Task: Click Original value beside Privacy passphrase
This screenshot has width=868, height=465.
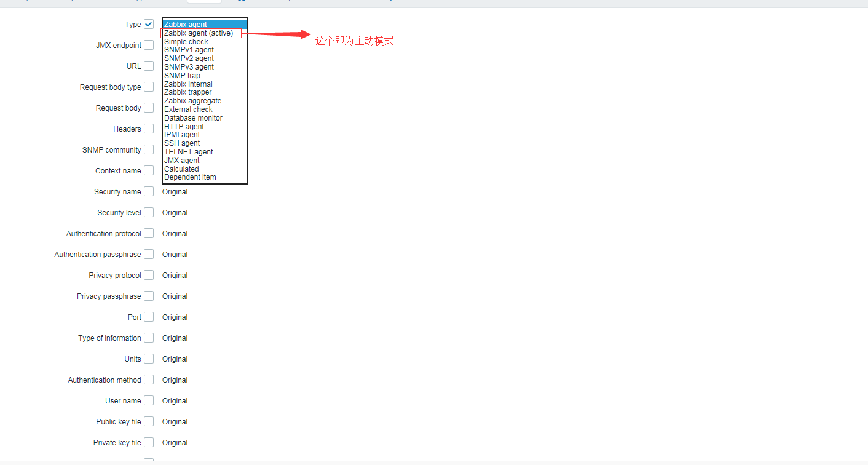Action: tap(175, 296)
